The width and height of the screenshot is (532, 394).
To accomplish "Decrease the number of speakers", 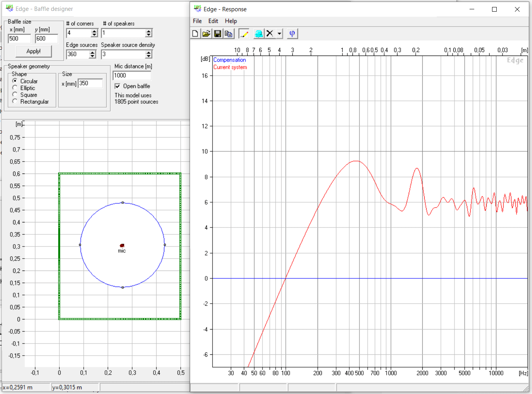I will coord(149,35).
